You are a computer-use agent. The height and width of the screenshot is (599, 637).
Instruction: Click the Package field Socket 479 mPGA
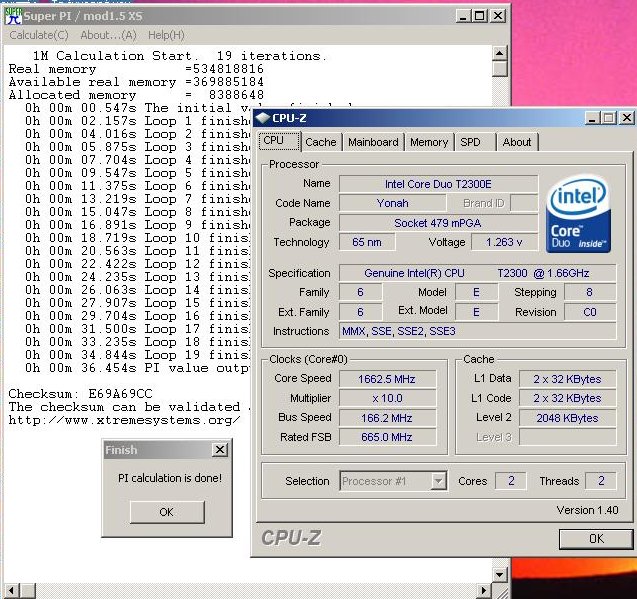tap(438, 223)
